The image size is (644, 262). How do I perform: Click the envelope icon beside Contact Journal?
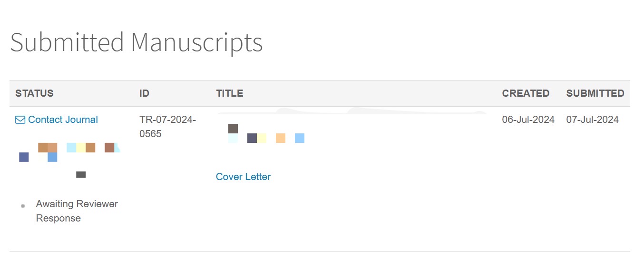[20, 120]
